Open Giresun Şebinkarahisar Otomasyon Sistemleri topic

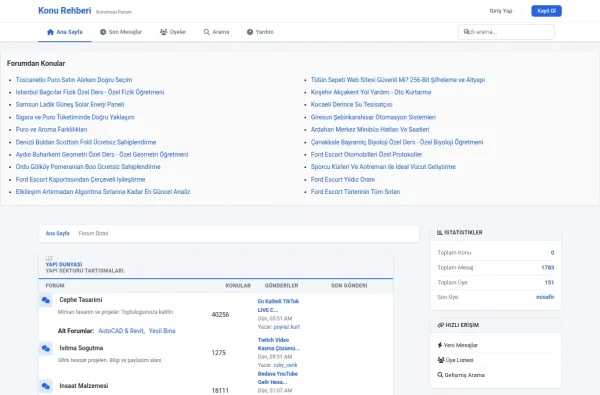tap(373, 117)
